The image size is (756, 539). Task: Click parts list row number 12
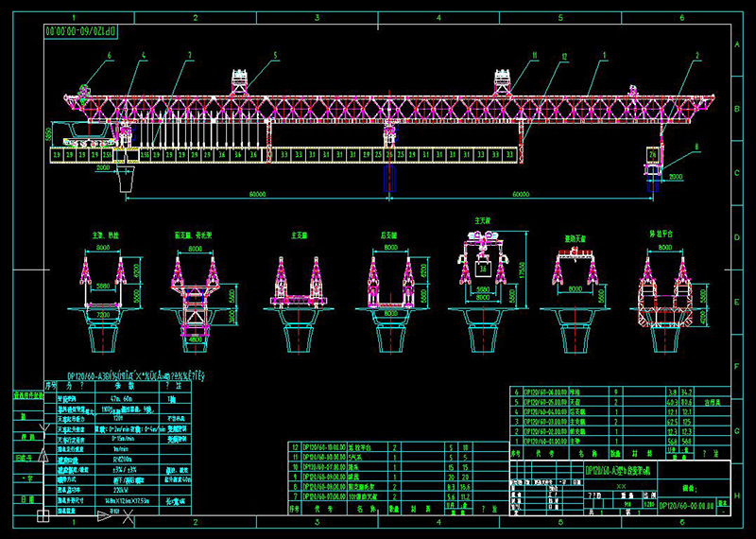click(x=294, y=445)
